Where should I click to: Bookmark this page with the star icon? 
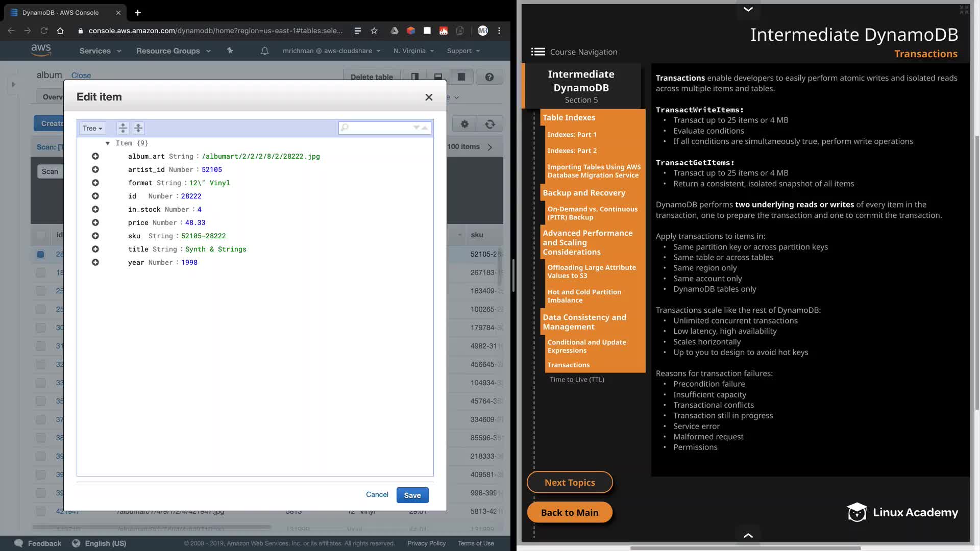pos(374,31)
